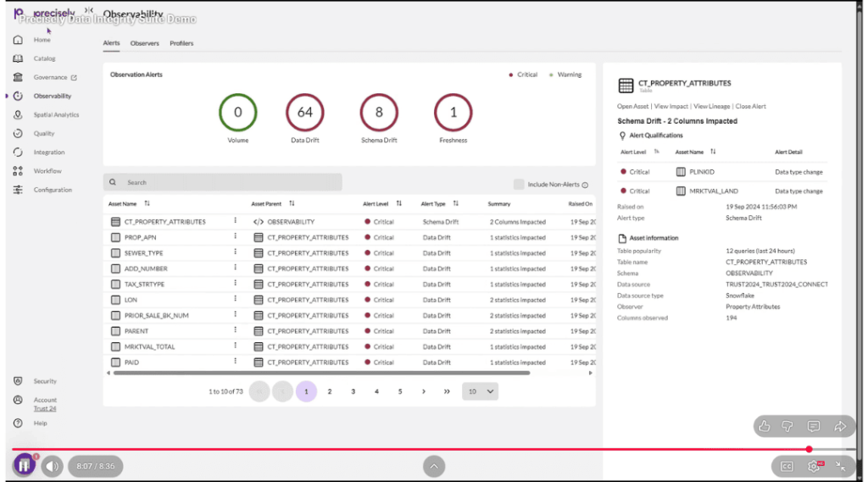The image size is (868, 482).
Task: Click the Governance bank icon
Action: coord(18,77)
